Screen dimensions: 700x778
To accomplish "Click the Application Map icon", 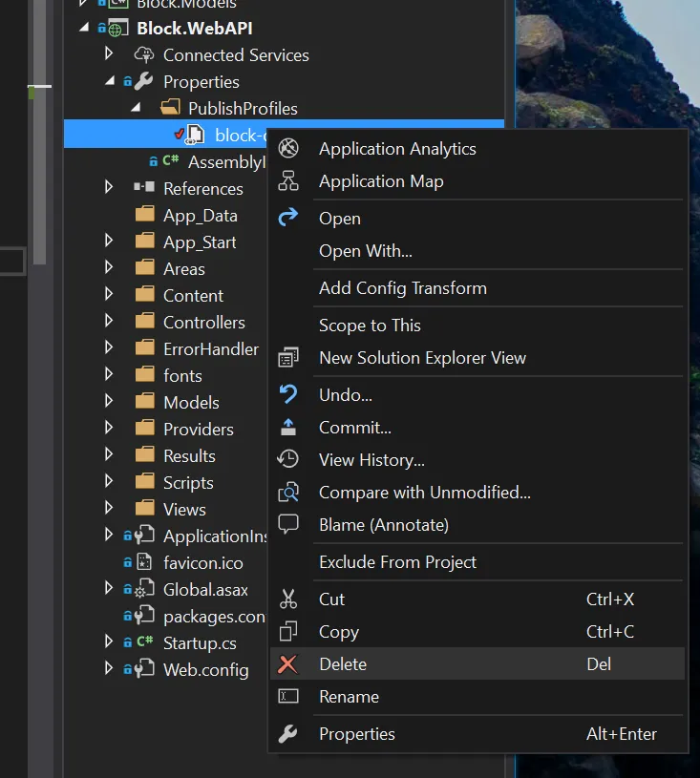I will (288, 181).
